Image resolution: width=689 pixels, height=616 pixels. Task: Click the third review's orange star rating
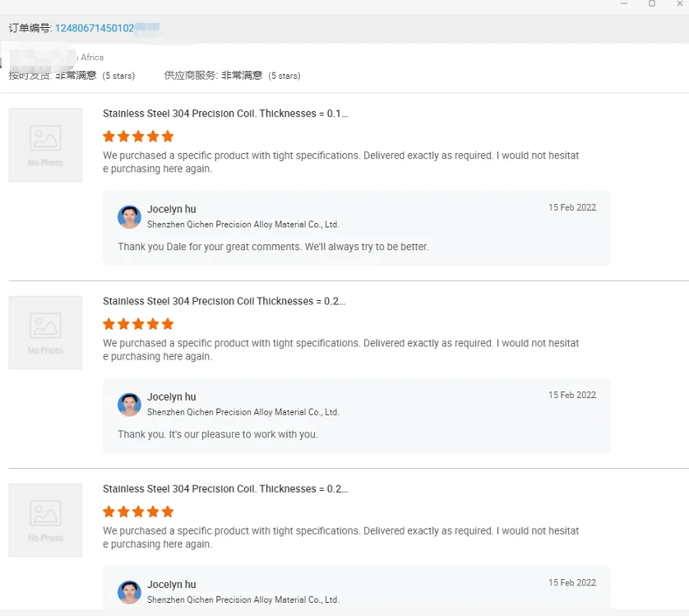138,512
